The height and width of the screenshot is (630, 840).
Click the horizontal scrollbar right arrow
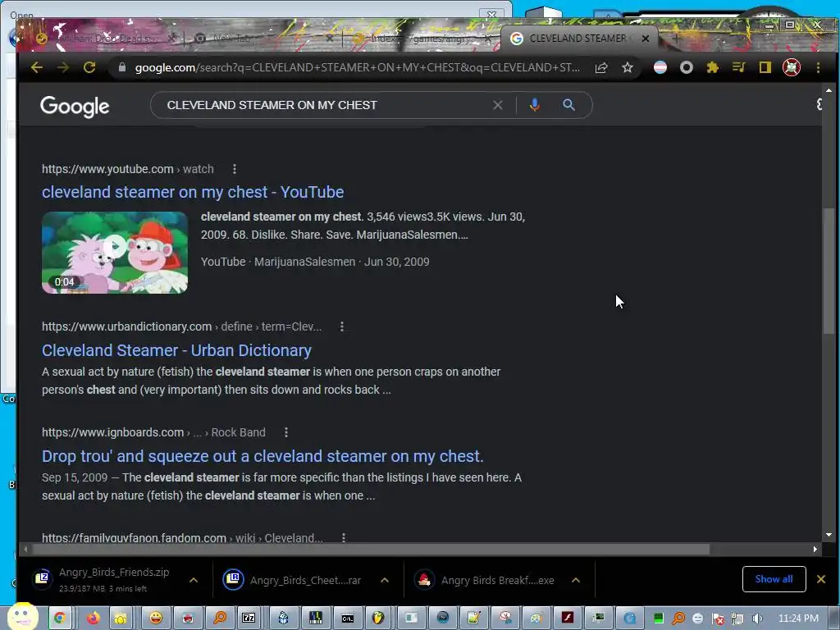pos(815,549)
